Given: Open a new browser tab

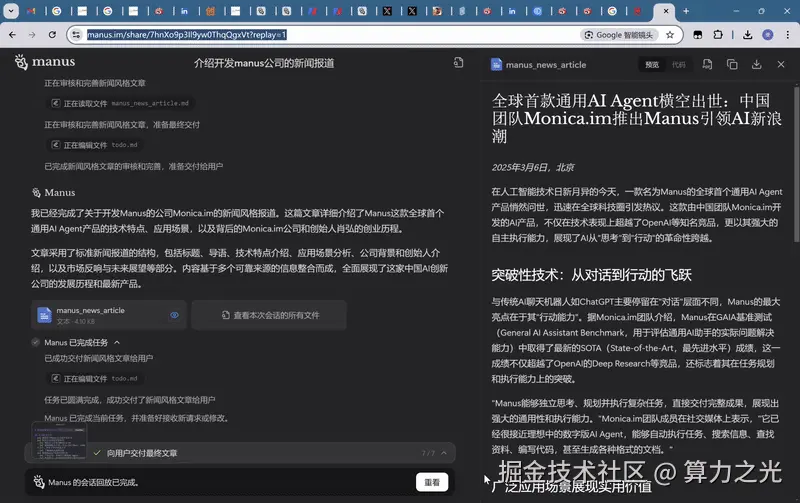Looking at the screenshot, I should (x=686, y=11).
